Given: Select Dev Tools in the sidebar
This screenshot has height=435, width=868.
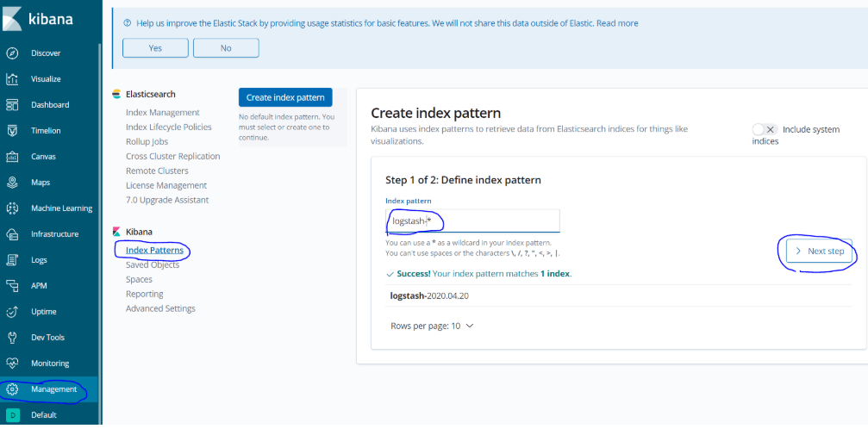Looking at the screenshot, I should [x=47, y=338].
